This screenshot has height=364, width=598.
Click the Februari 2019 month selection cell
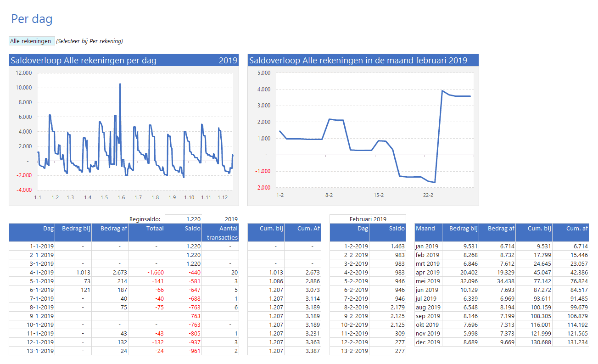pos(367,219)
